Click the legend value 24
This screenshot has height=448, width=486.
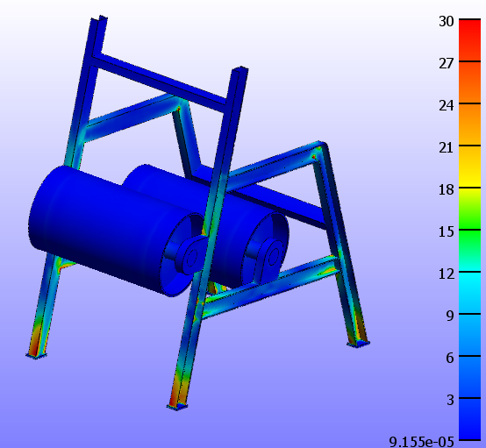(446, 106)
